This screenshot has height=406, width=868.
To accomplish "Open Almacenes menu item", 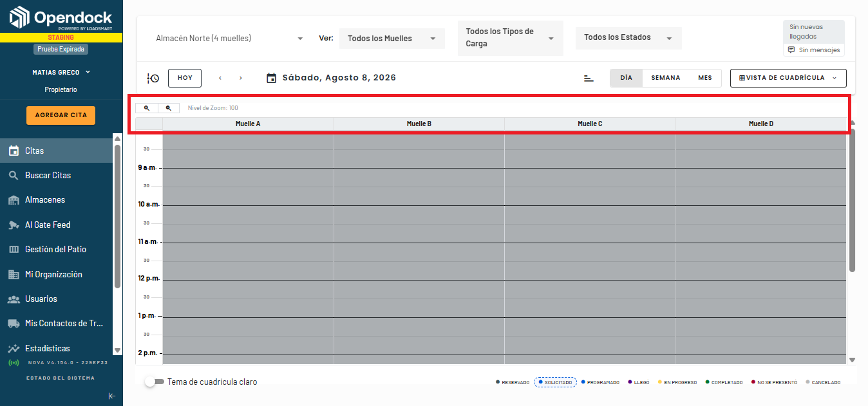I will [56, 200].
